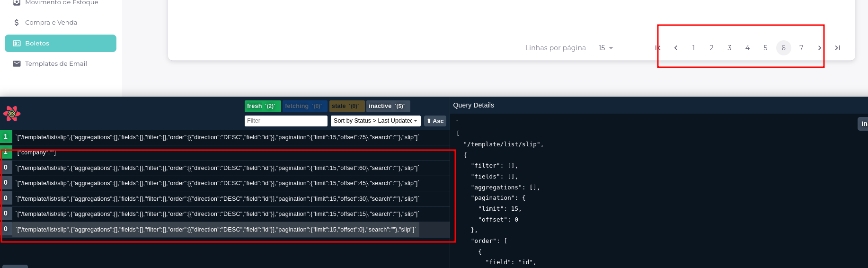Select the query with offset 30

(225, 199)
